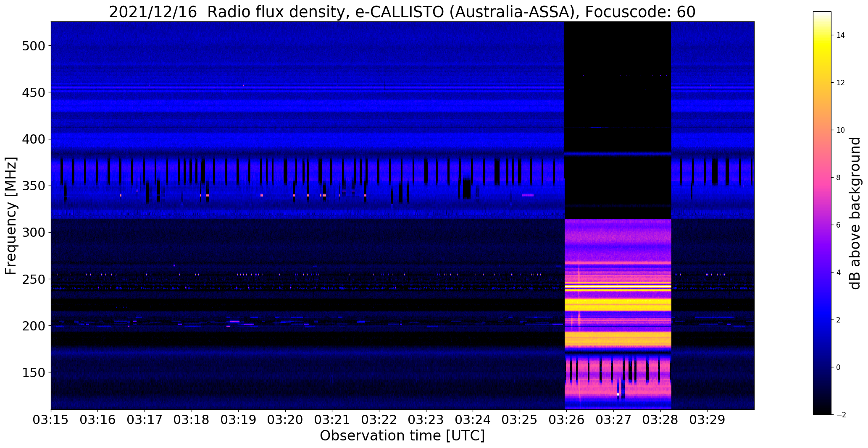Click the 03:24 time tick label
Image resolution: width=868 pixels, height=448 pixels.
tap(473, 420)
